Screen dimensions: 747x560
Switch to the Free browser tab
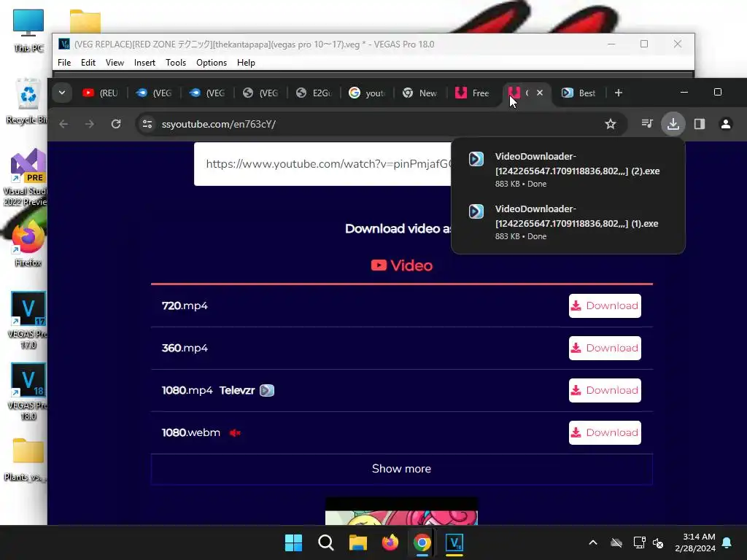(x=473, y=93)
